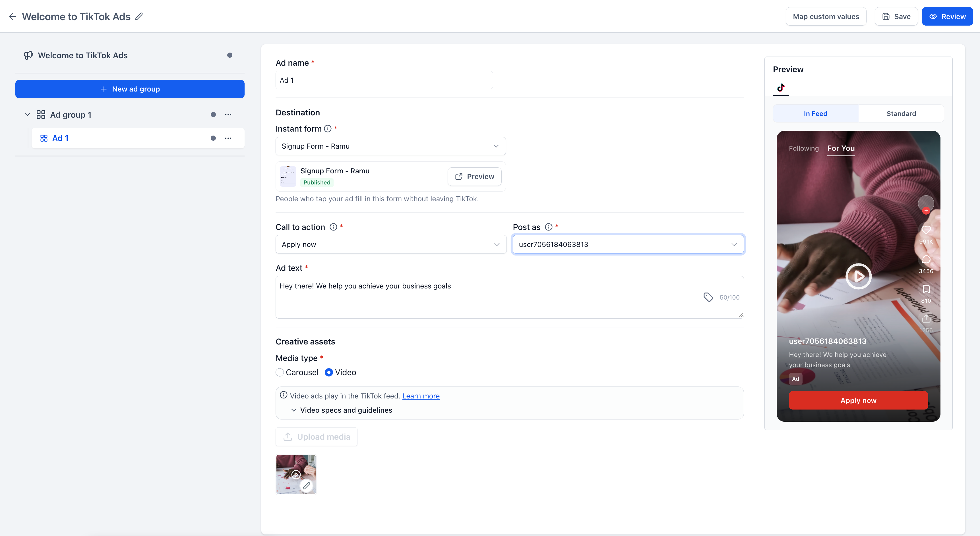Expand Video specs and guidelines
The height and width of the screenshot is (536, 980).
coord(341,410)
